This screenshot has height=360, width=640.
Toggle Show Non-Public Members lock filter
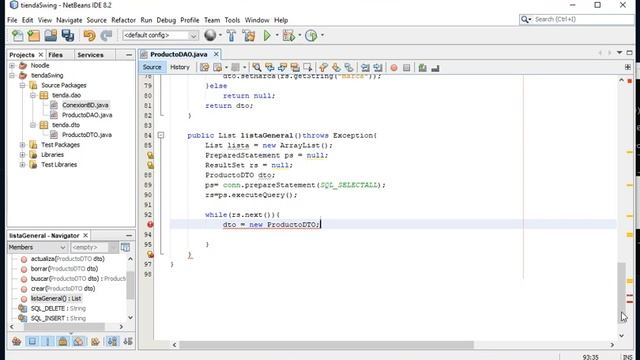tap(63, 341)
